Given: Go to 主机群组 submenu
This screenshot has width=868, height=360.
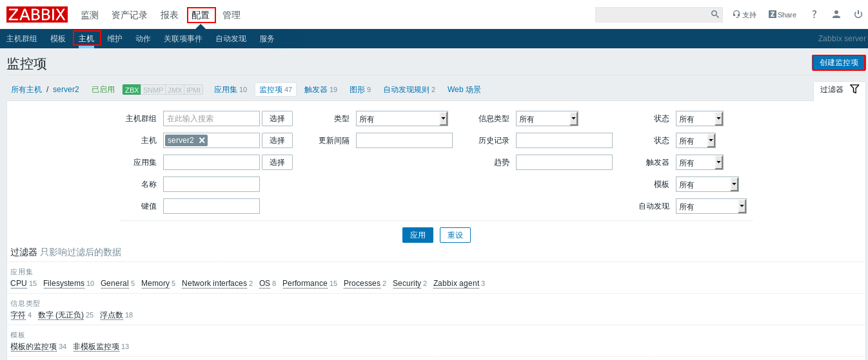Looking at the screenshot, I should pos(22,39).
